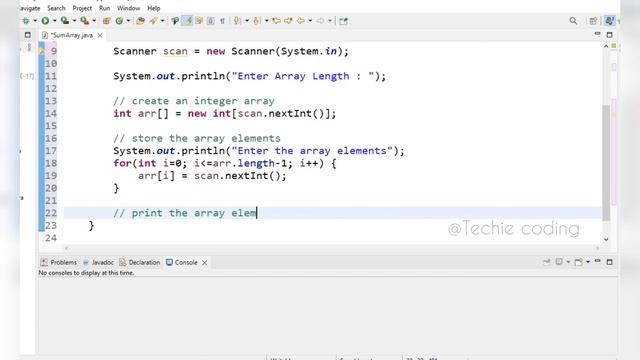Image resolution: width=640 pixels, height=360 pixels.
Task: Open the Open Console dropdown arrow
Action: [x=588, y=262]
